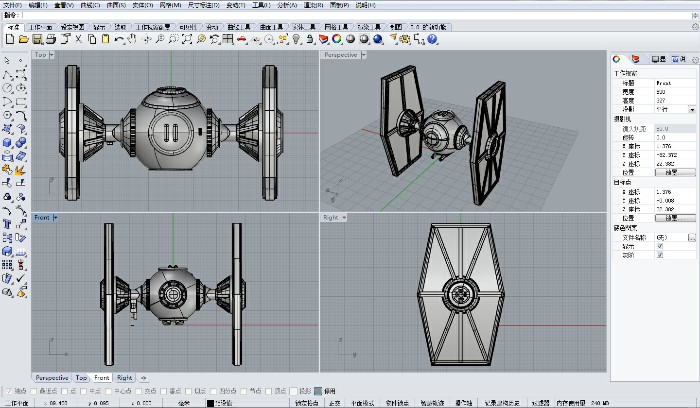Viewport: 700px width, 408px height.
Task: Toggle 操作轴 (Gumball) in the status bar
Action: click(x=463, y=403)
